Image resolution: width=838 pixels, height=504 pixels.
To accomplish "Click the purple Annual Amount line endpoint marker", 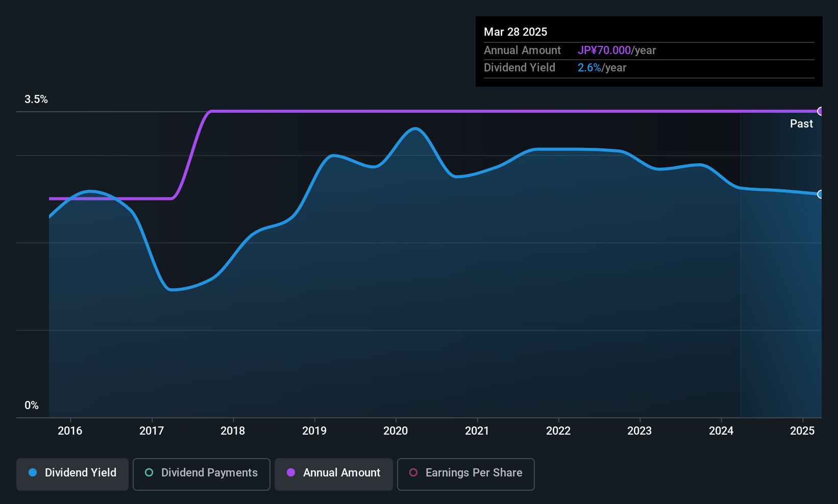I will (820, 111).
